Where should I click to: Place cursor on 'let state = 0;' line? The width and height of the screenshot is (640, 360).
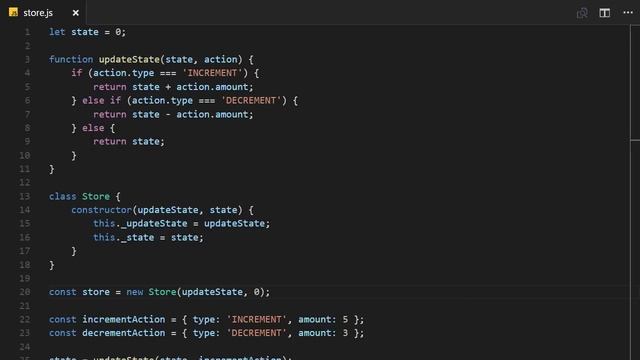point(87,32)
